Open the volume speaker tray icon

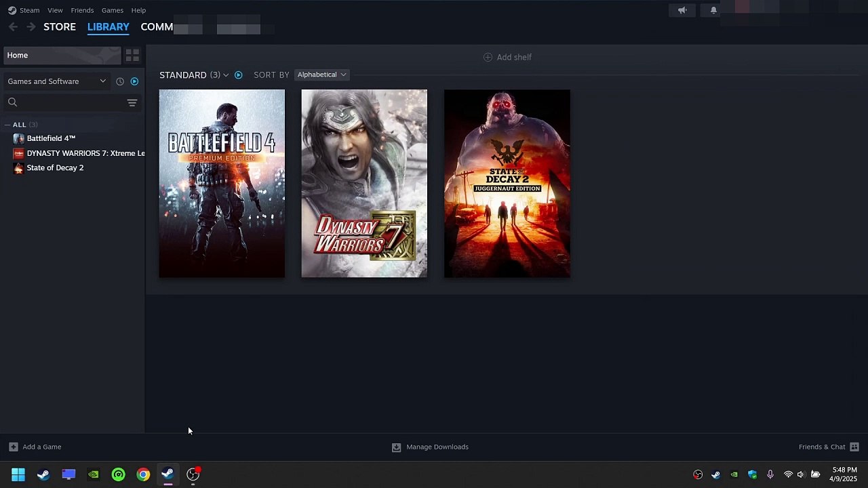coord(801,474)
